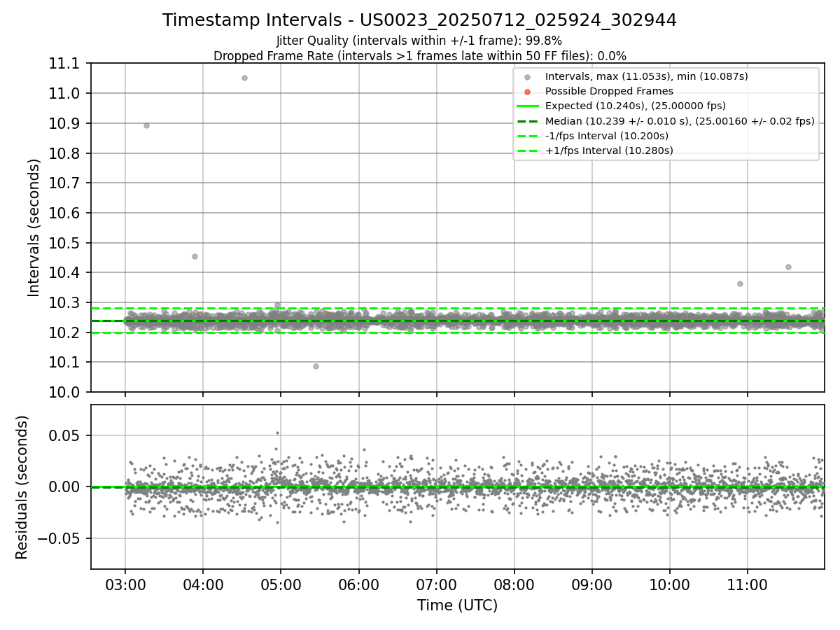Click the 10.3 y-axis tick label
The width and height of the screenshot is (840, 630).
(64, 302)
